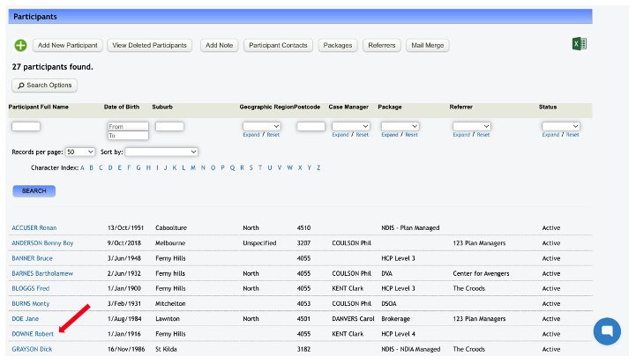Click the green add participant plus icon
Image resolution: width=636 pixels, height=364 pixels.
[20, 45]
